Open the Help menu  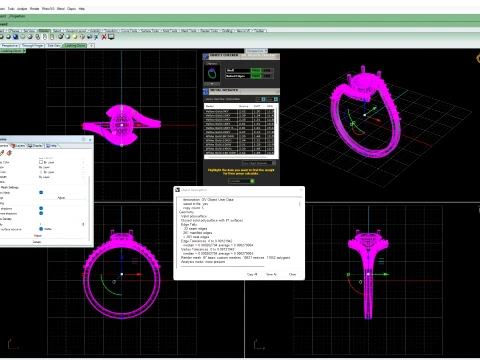(82, 9)
